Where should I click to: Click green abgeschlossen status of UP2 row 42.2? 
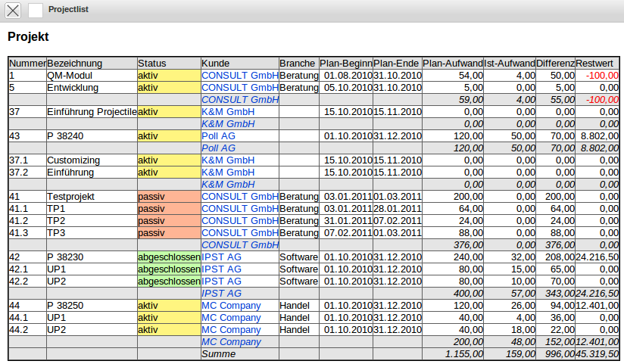tap(168, 282)
